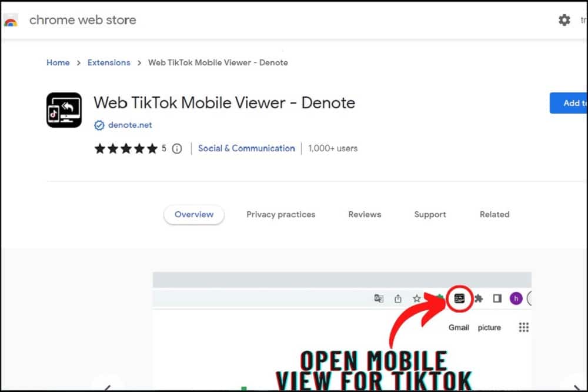The width and height of the screenshot is (588, 392).
Task: Open rating info icon next to 5
Action: [x=177, y=149]
